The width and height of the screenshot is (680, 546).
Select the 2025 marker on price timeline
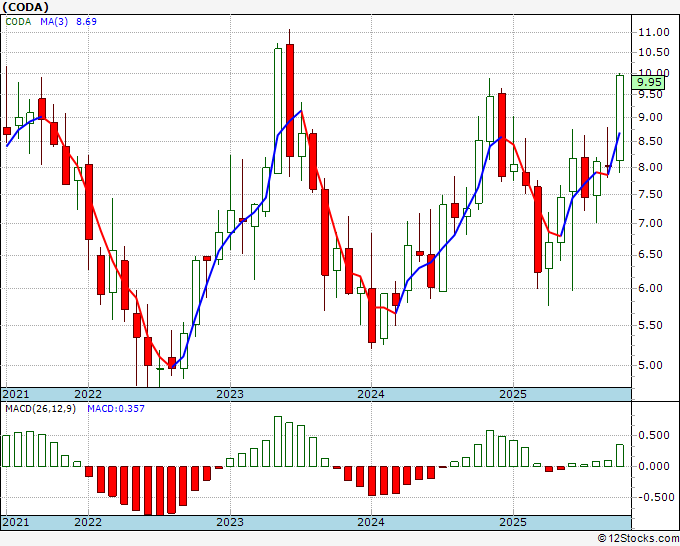(x=513, y=394)
